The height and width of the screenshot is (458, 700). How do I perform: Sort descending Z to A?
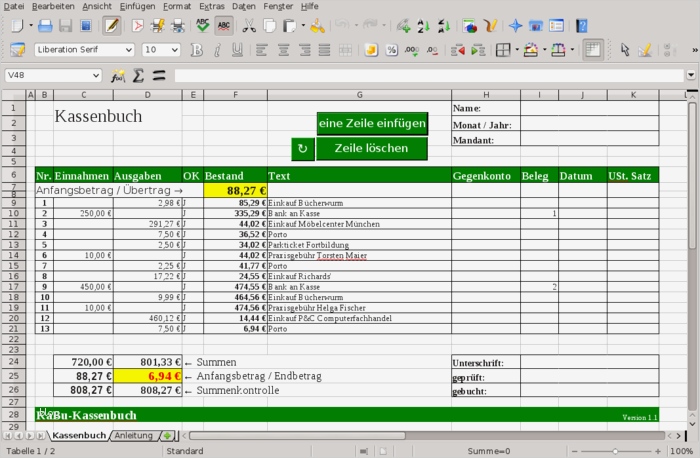444,26
